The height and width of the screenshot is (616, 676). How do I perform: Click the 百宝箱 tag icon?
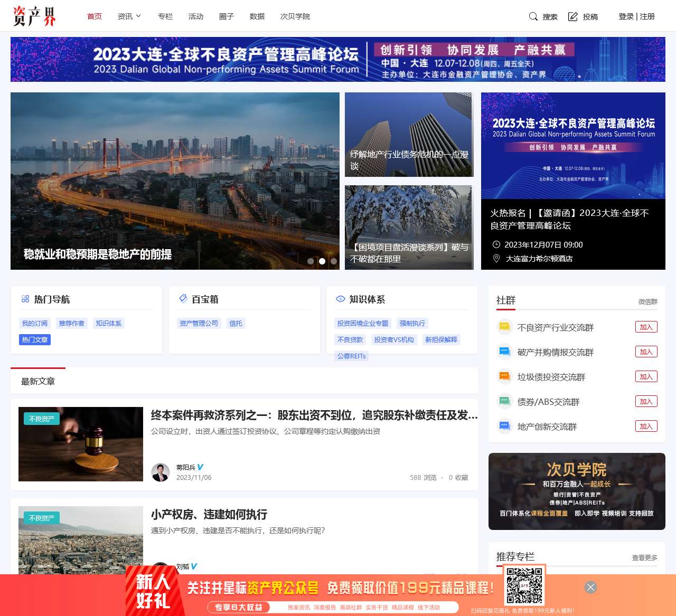[183, 299]
